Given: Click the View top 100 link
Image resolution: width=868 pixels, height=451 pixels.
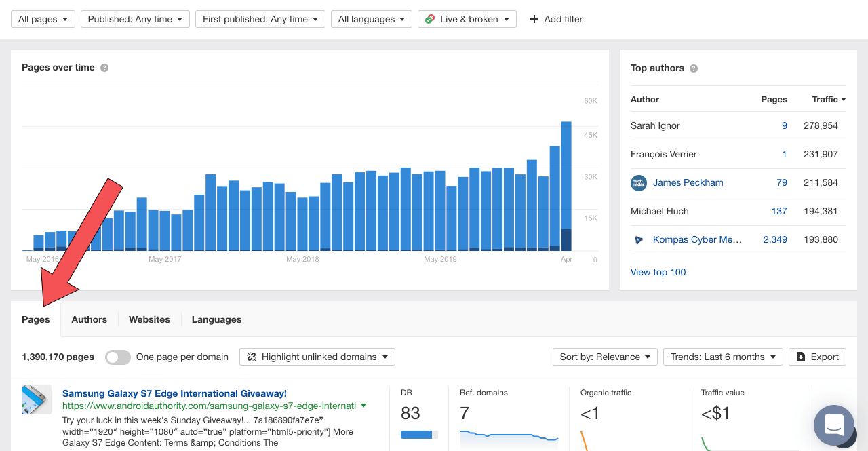Looking at the screenshot, I should pyautogui.click(x=658, y=272).
